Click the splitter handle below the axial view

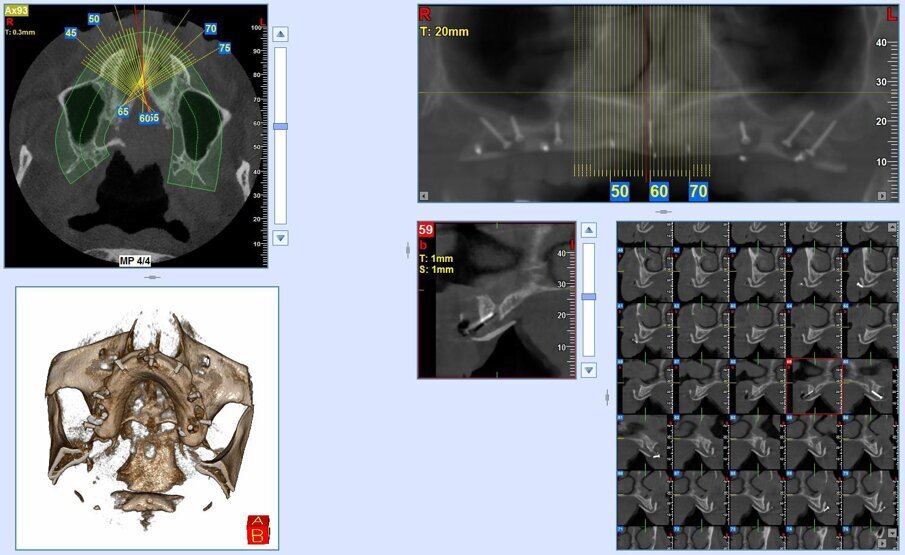pos(147,276)
